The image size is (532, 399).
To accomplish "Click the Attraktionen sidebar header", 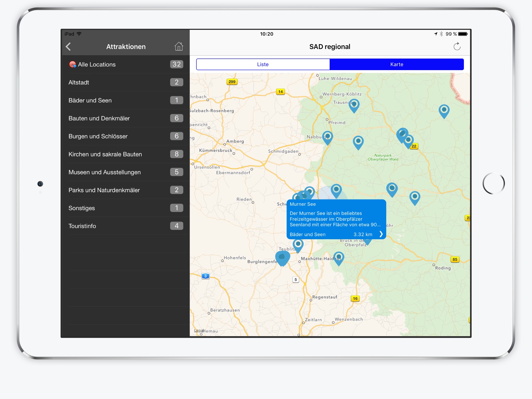I will 126,47.
